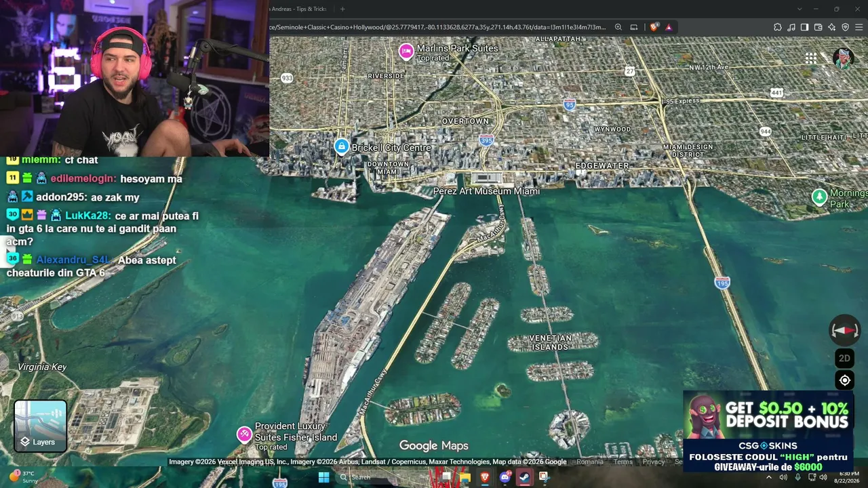Open the Brave Shields lion icon
868x488 pixels.
[654, 27]
